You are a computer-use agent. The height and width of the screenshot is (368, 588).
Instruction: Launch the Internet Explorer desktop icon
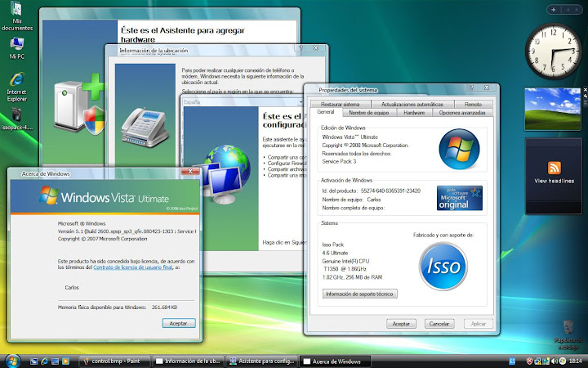click(x=17, y=88)
